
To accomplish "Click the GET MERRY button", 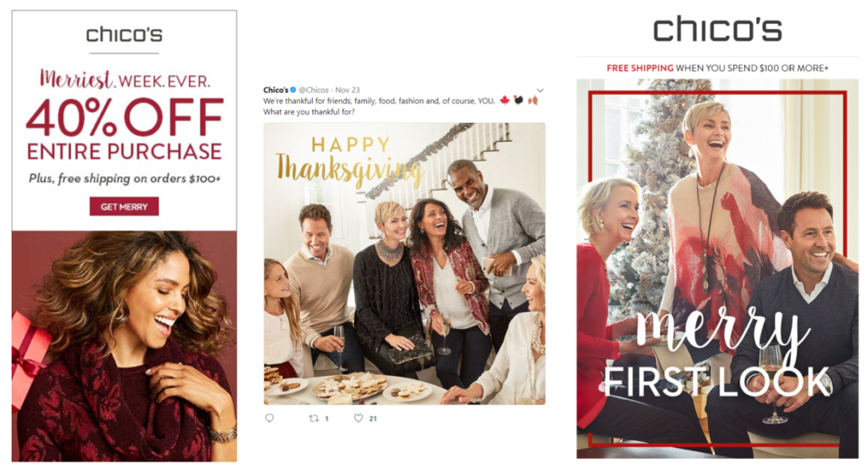I will pyautogui.click(x=124, y=207).
